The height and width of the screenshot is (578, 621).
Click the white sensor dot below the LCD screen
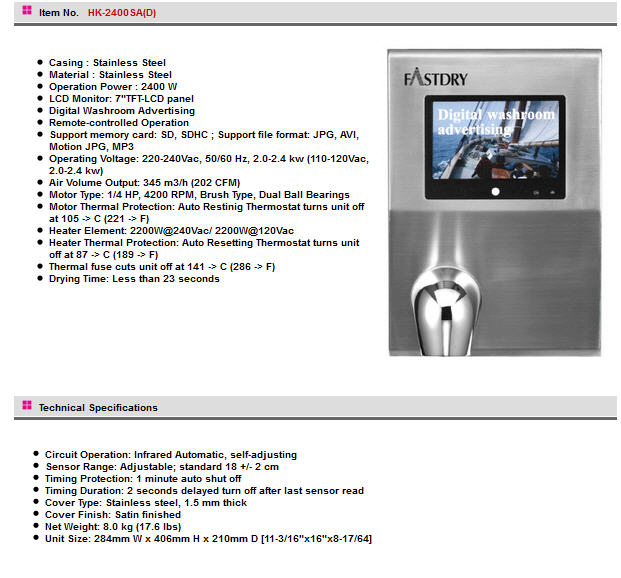pos(495,192)
